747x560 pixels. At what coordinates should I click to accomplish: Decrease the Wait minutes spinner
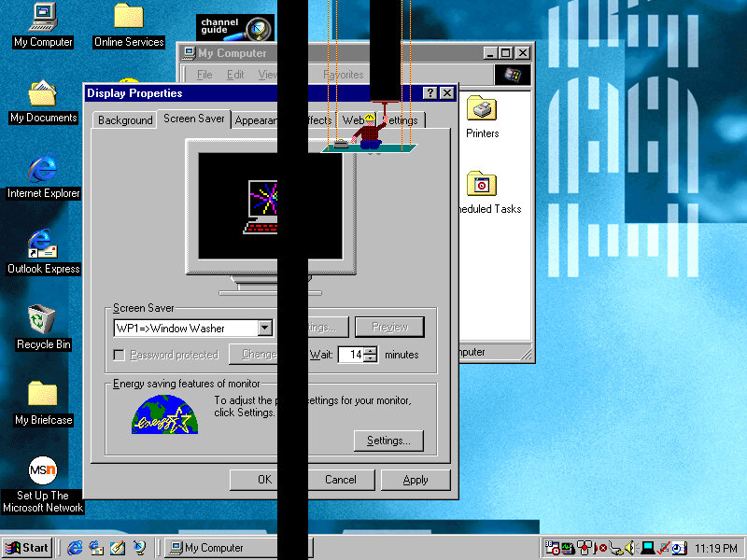pos(371,359)
